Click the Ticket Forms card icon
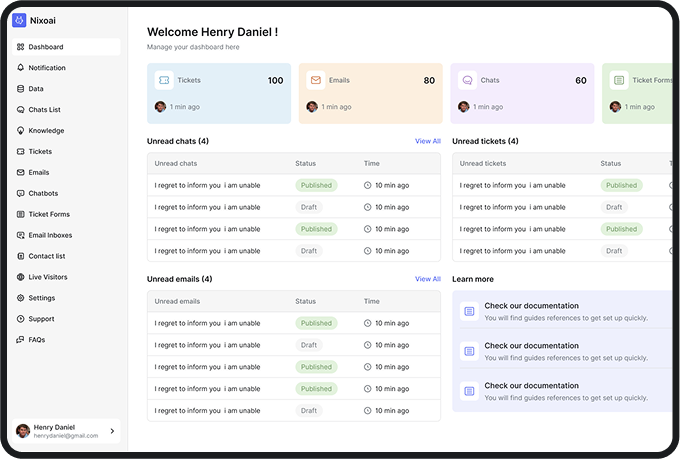Viewport: 680px width, 459px height. [619, 80]
